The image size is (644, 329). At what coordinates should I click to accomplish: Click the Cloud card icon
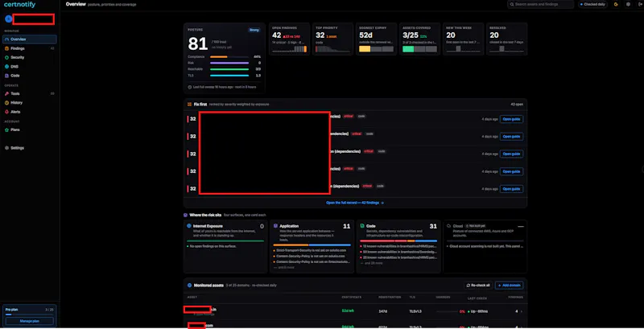coord(449,225)
